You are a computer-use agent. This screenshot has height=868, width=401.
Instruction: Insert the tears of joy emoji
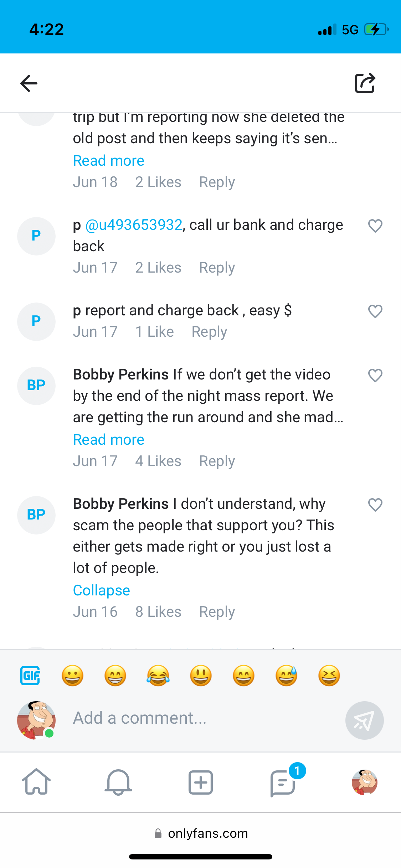[158, 676]
